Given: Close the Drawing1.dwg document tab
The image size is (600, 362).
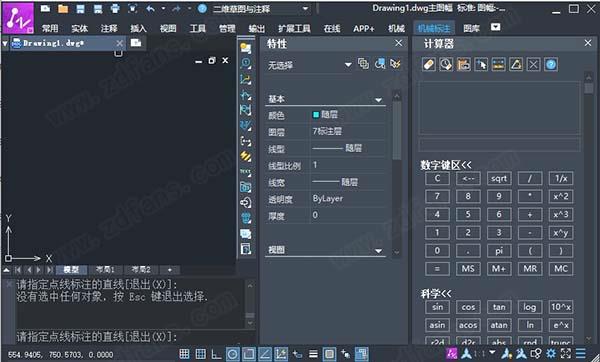Looking at the screenshot, I should [x=119, y=43].
